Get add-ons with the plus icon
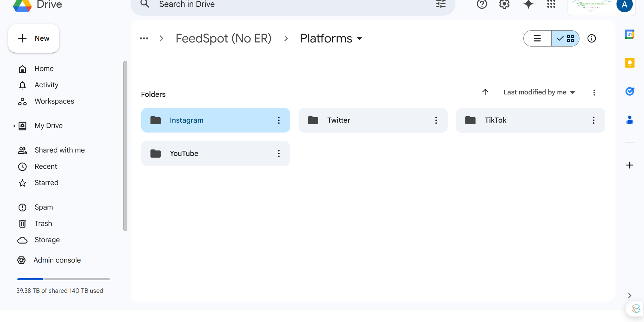This screenshot has width=644, height=322. click(x=630, y=165)
